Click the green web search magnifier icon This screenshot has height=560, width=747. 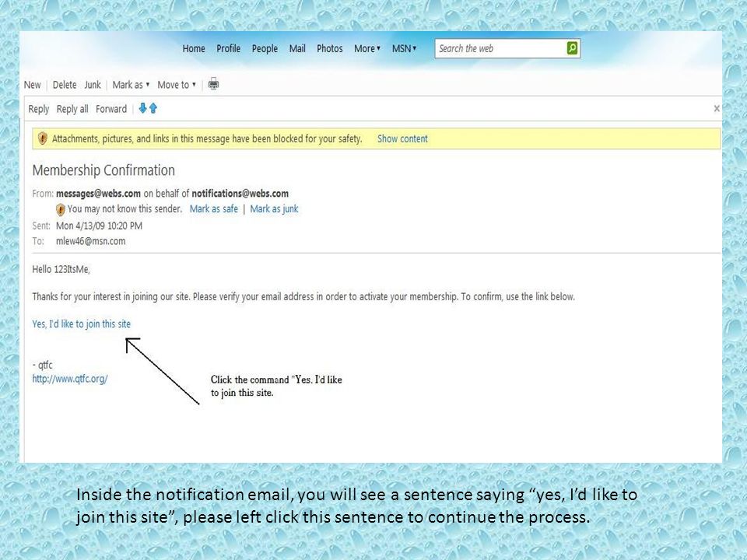(572, 48)
